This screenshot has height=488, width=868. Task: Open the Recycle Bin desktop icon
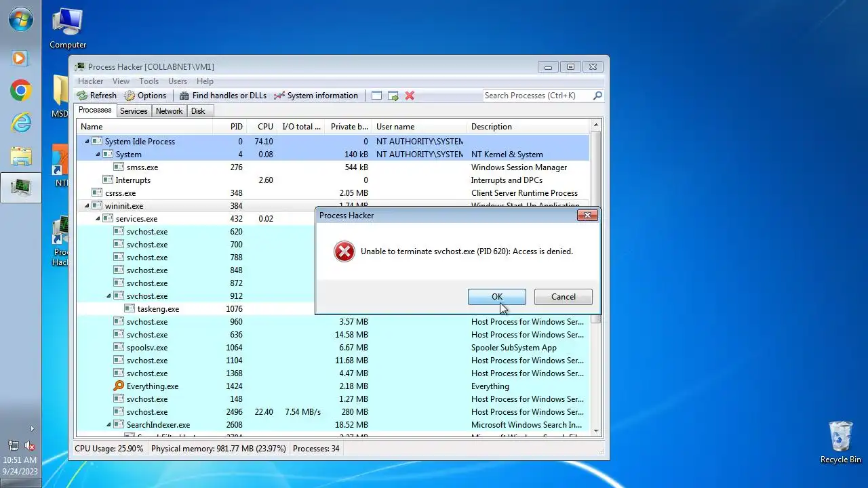[840, 443]
